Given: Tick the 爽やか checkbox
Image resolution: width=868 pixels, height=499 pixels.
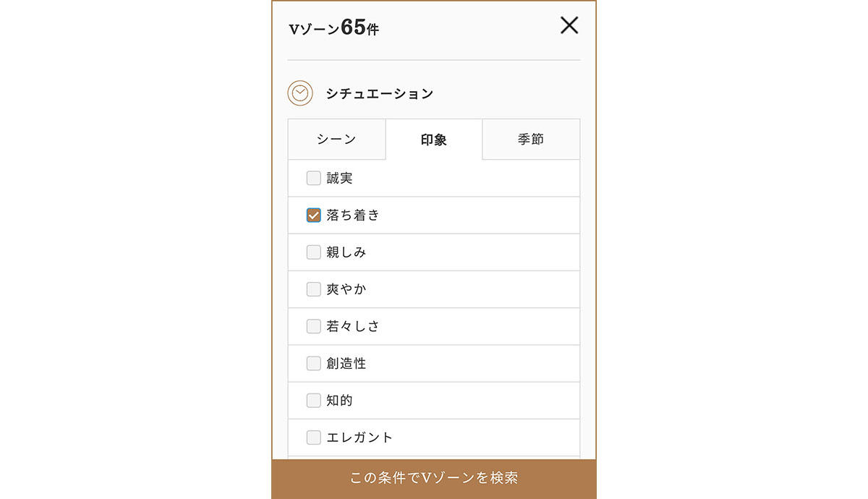Looking at the screenshot, I should pyautogui.click(x=313, y=289).
